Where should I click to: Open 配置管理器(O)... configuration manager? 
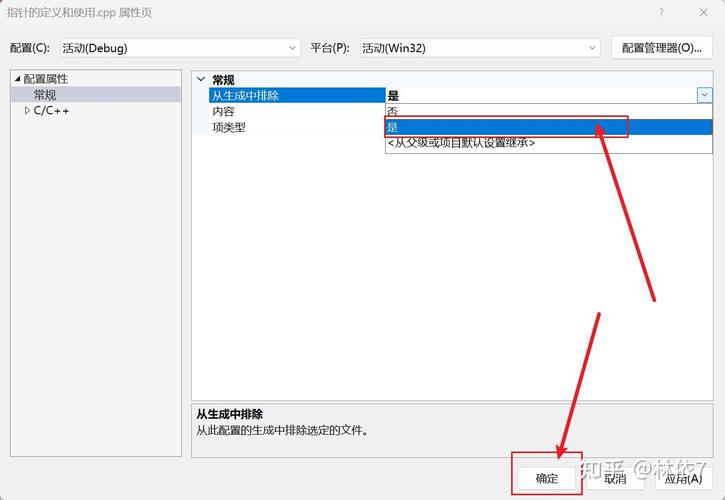click(x=662, y=48)
